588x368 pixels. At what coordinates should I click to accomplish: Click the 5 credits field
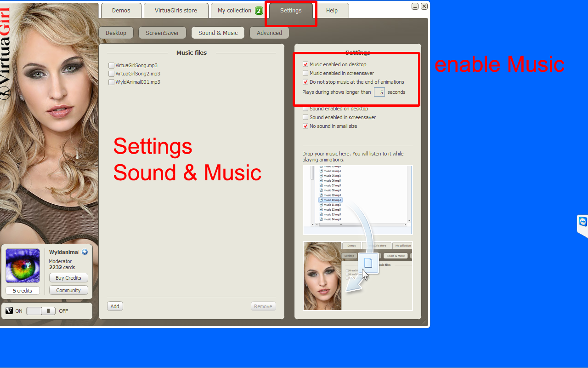pos(23,291)
